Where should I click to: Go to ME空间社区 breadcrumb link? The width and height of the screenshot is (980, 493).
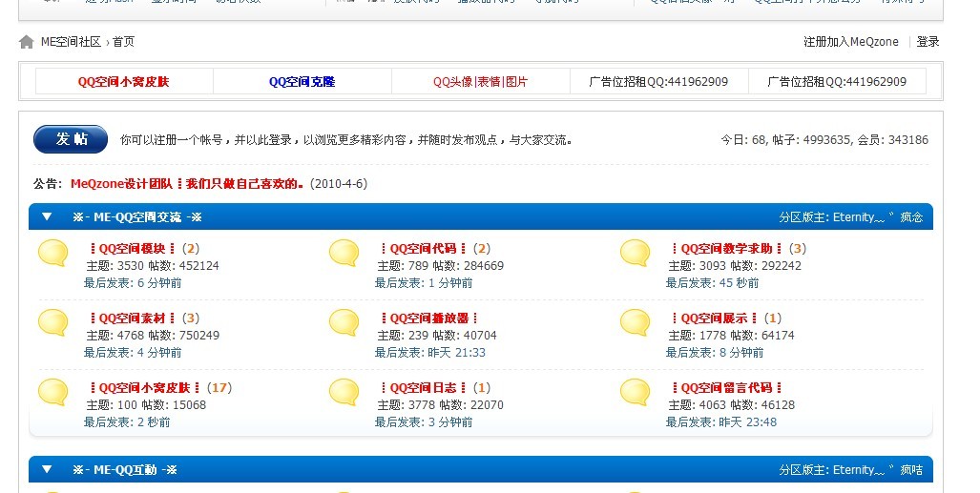click(x=71, y=42)
